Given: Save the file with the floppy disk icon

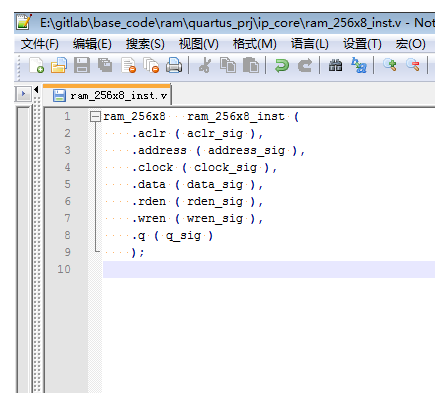Looking at the screenshot, I should 82,65.
